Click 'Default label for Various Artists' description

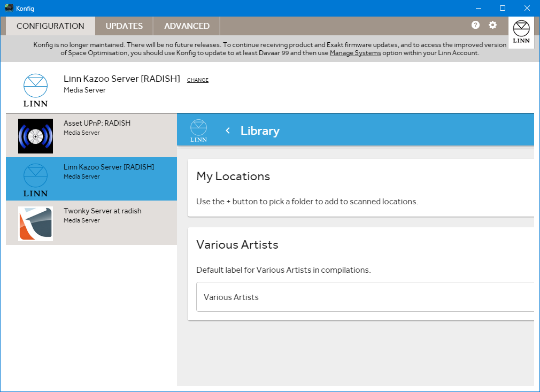tap(283, 270)
